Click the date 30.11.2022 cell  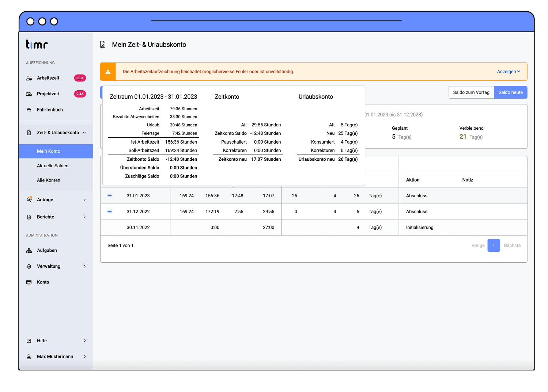[138, 227]
